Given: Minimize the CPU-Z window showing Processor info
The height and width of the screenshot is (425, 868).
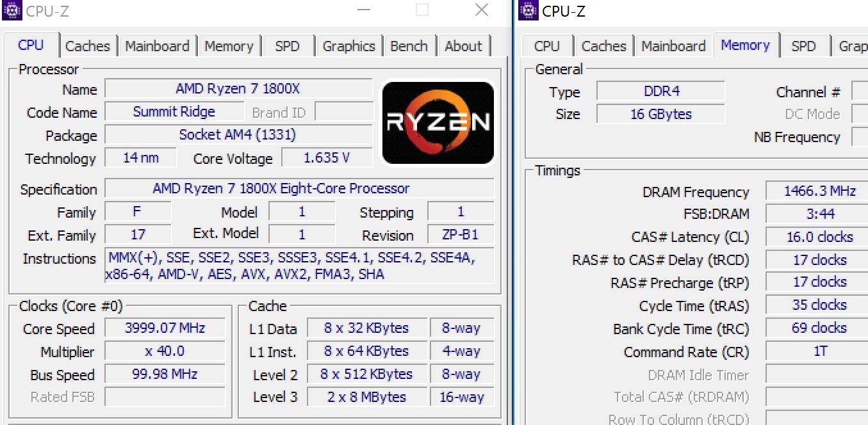Looking at the screenshot, I should point(363,10).
